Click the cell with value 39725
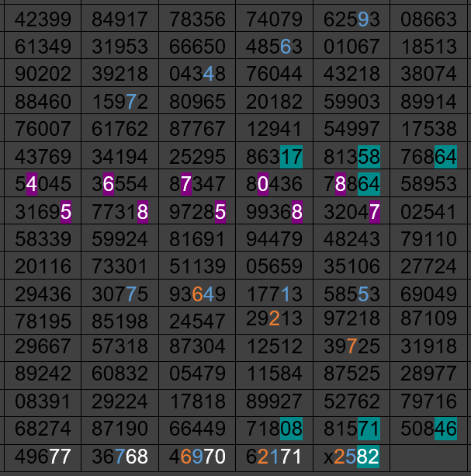471x476 pixels. click(352, 346)
